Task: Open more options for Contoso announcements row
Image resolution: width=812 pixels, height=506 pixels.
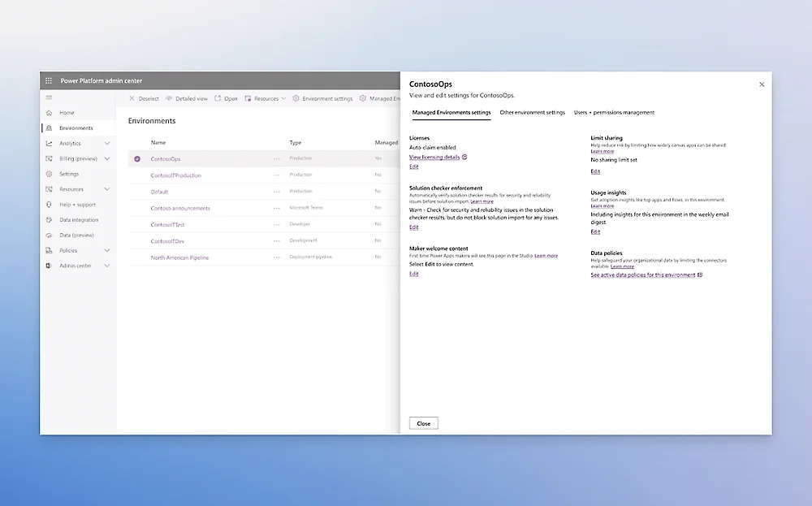Action: pyautogui.click(x=277, y=208)
